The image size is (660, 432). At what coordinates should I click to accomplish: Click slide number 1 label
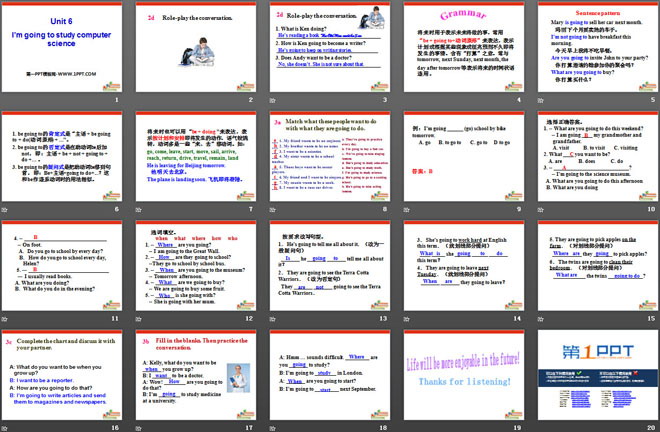117,100
